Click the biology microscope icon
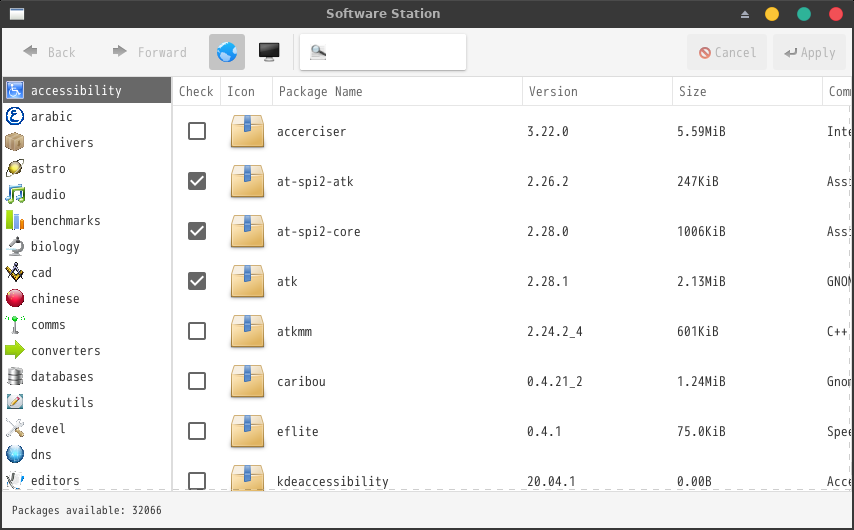 coord(15,246)
